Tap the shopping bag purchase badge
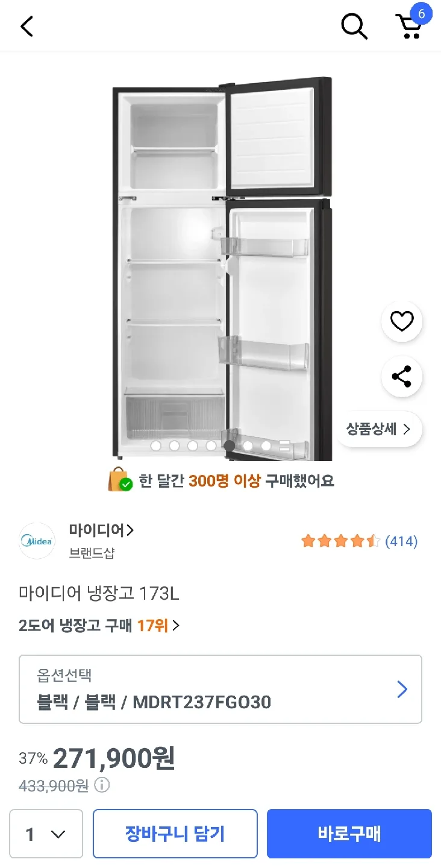 [x=120, y=480]
